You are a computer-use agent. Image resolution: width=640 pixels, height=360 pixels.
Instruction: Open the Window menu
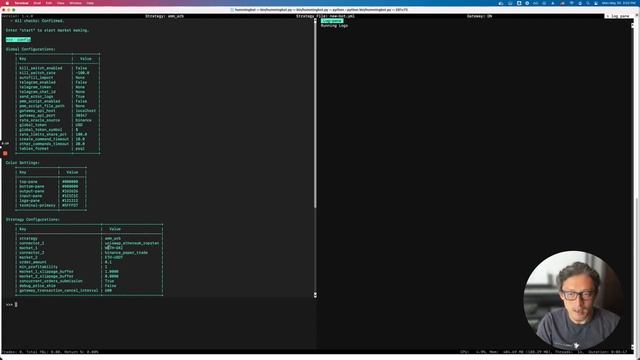(x=75, y=3)
